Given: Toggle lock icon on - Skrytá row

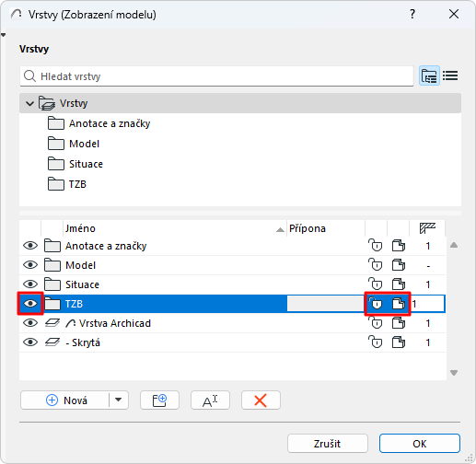Looking at the screenshot, I should 376,342.
